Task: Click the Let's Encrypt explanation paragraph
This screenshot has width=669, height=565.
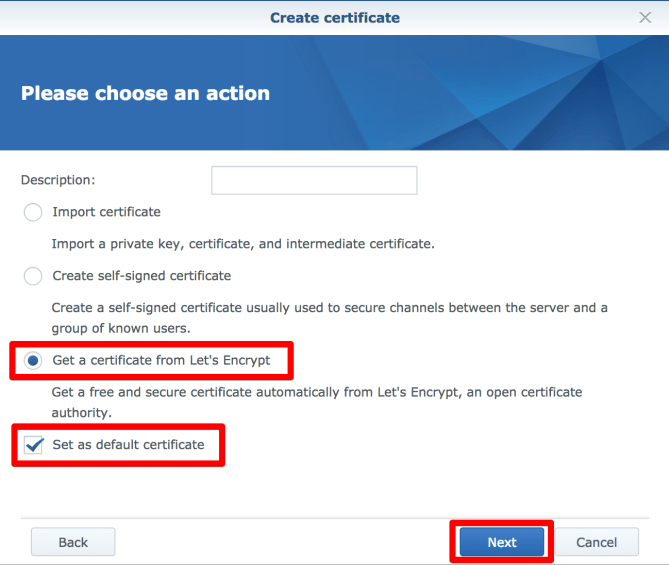Action: click(317, 401)
